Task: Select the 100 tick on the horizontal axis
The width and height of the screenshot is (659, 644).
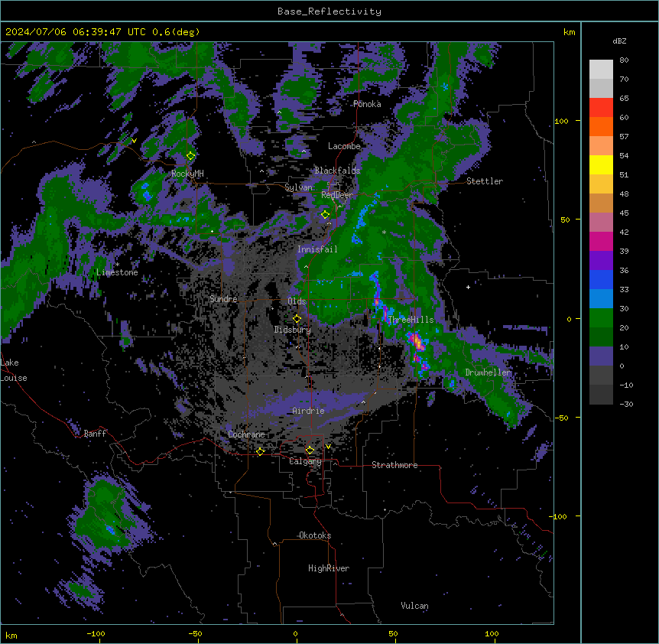Action: click(492, 633)
